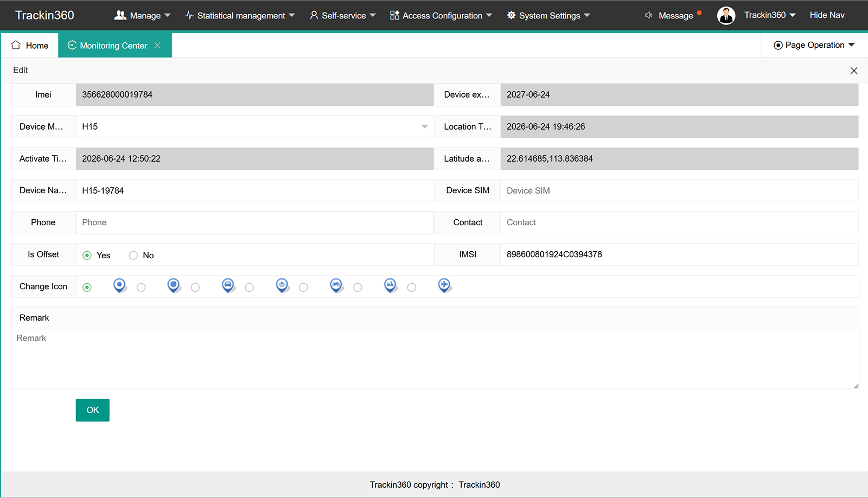Viewport: 868px width, 498px height.
Task: Click the airplane map pin icon
Action: [445, 285]
